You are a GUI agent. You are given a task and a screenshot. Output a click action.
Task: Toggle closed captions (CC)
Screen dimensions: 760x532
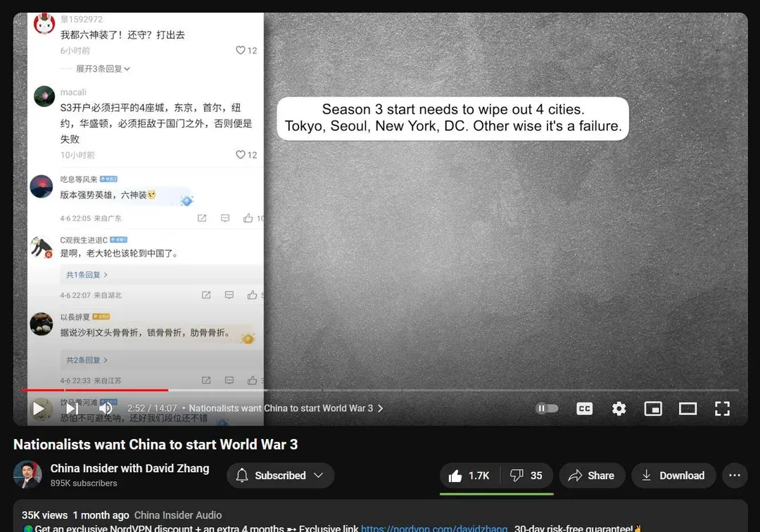click(584, 408)
